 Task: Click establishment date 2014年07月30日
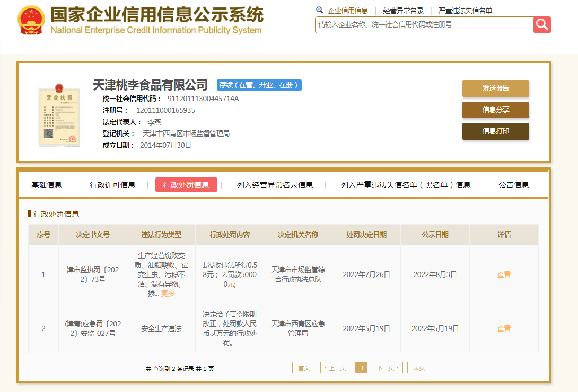tap(165, 145)
